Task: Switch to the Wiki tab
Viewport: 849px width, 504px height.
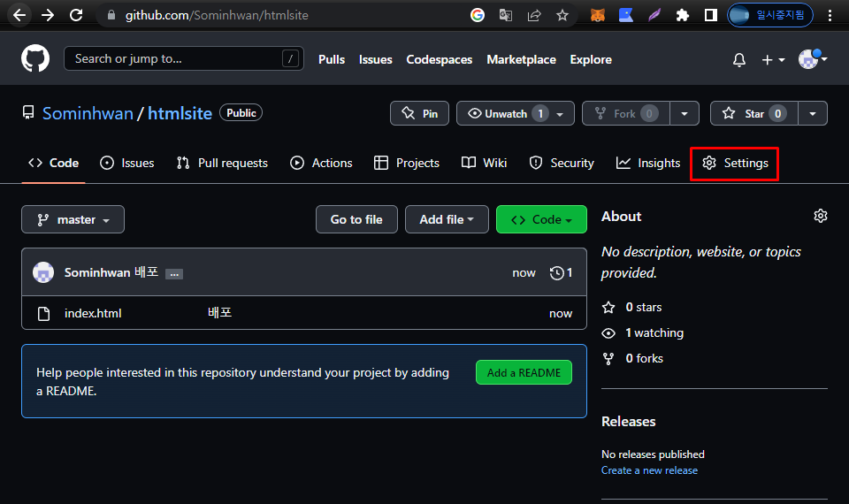Action: (484, 163)
